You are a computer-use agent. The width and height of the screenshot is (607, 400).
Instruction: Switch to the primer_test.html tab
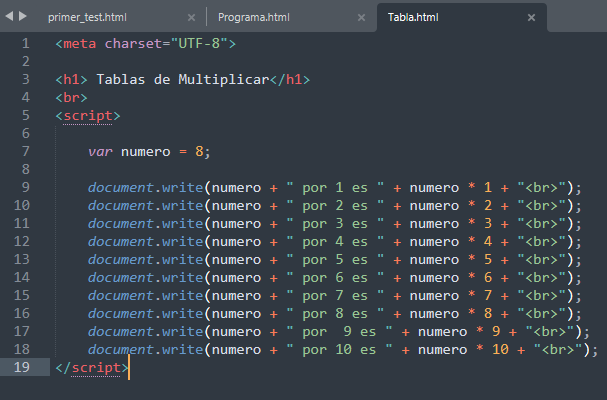tap(87, 17)
